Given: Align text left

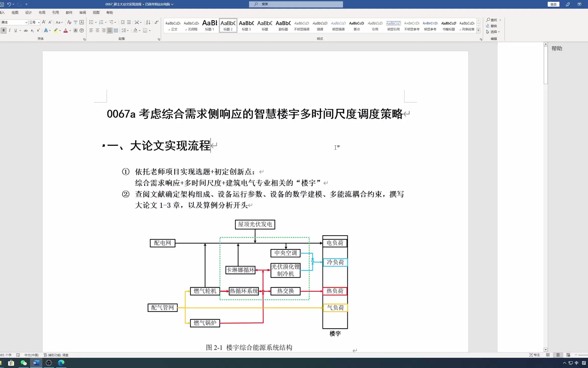Looking at the screenshot, I should pos(91,30).
